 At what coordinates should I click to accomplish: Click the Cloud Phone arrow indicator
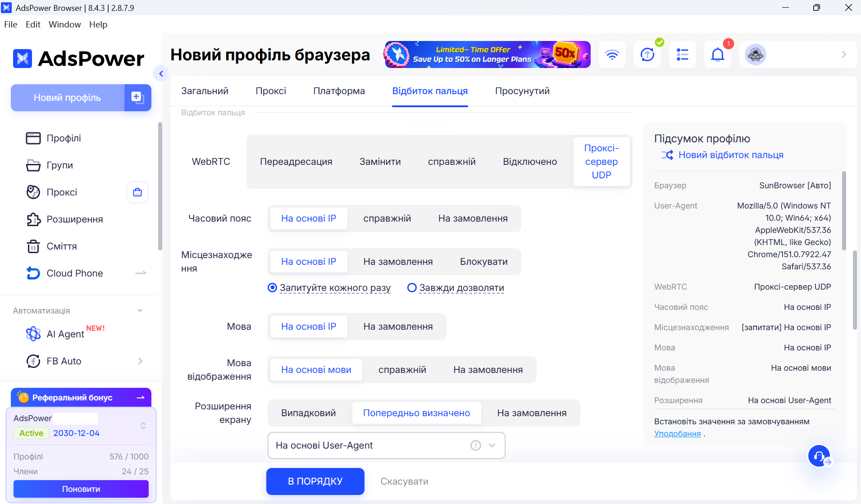[141, 273]
